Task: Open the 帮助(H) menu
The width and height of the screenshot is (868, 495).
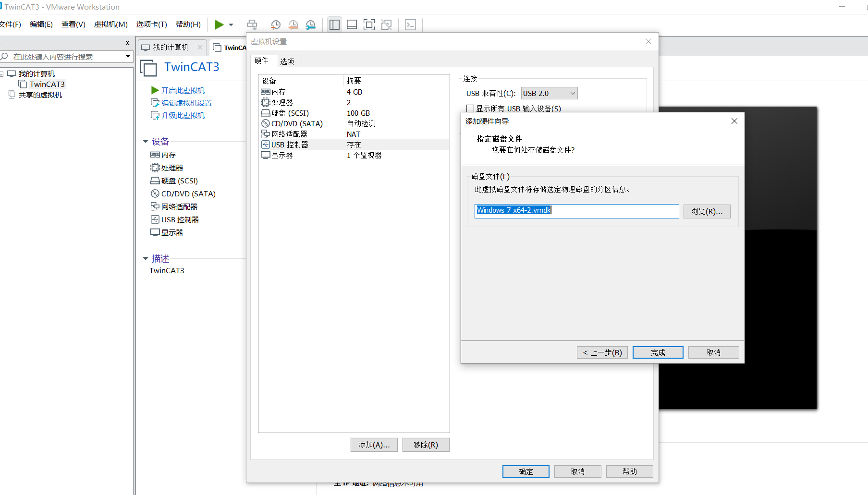Action: pyautogui.click(x=188, y=24)
